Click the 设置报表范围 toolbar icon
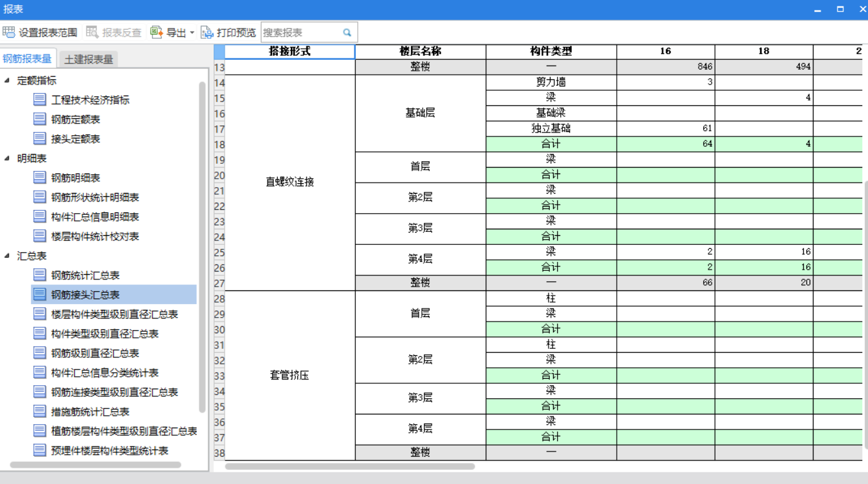Viewport: 868px width, 484px height. point(9,32)
